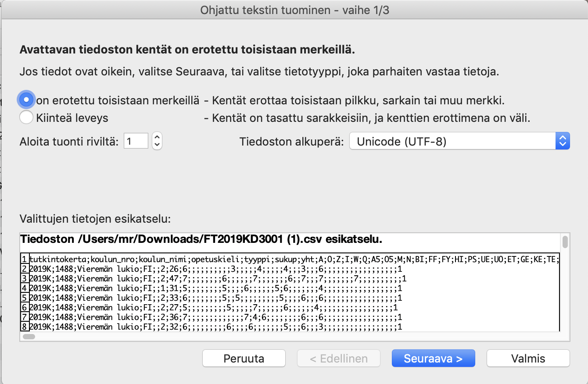Screen dimensions: 588x384
Task: Click the greyed-out "< Edellinen" button
Action: pyautogui.click(x=339, y=359)
